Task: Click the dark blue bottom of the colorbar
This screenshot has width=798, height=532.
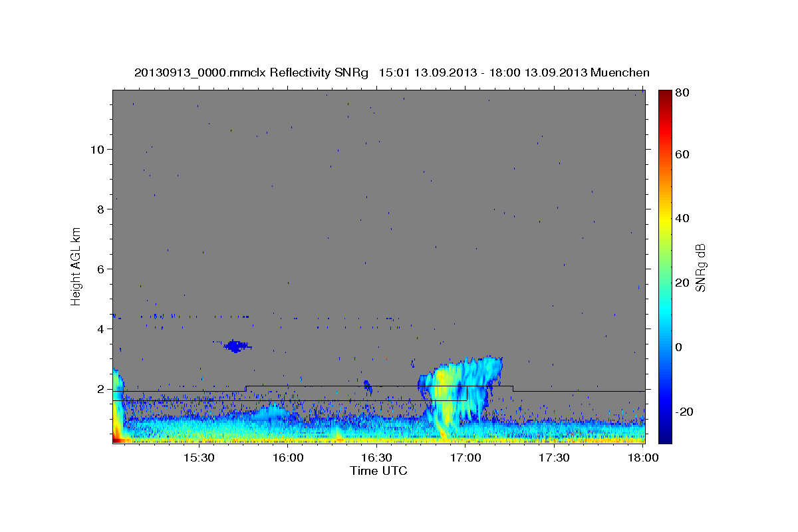Action: click(x=665, y=436)
